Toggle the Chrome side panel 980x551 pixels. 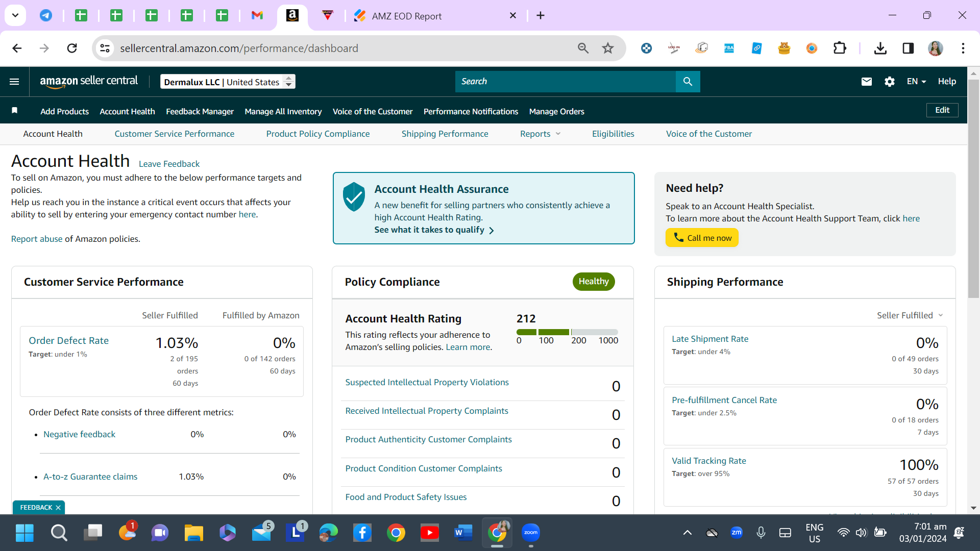tap(908, 48)
